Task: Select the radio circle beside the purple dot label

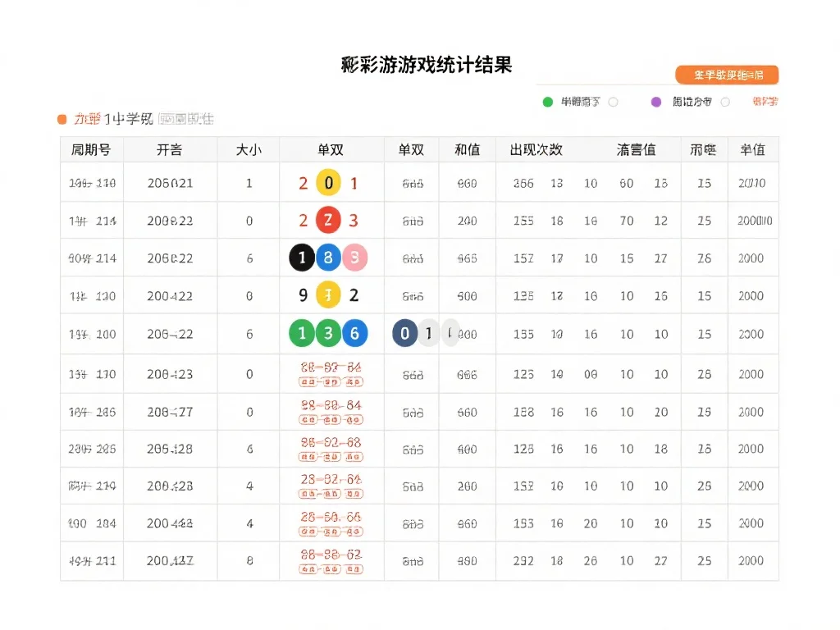Action: 725,102
